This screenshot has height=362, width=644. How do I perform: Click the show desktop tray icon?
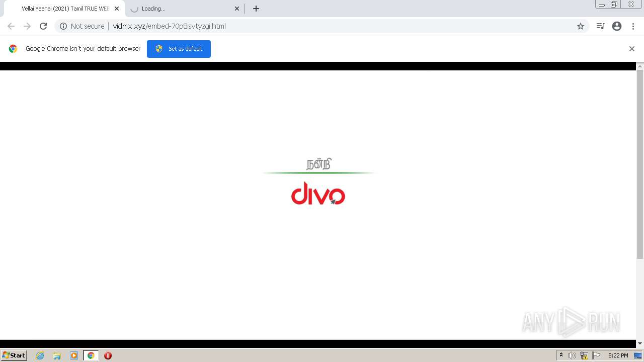[x=638, y=355]
